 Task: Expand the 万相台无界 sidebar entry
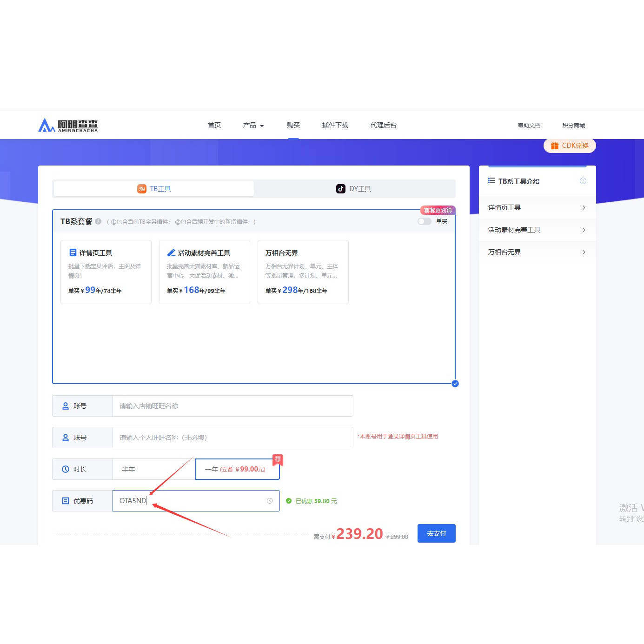click(x=537, y=252)
